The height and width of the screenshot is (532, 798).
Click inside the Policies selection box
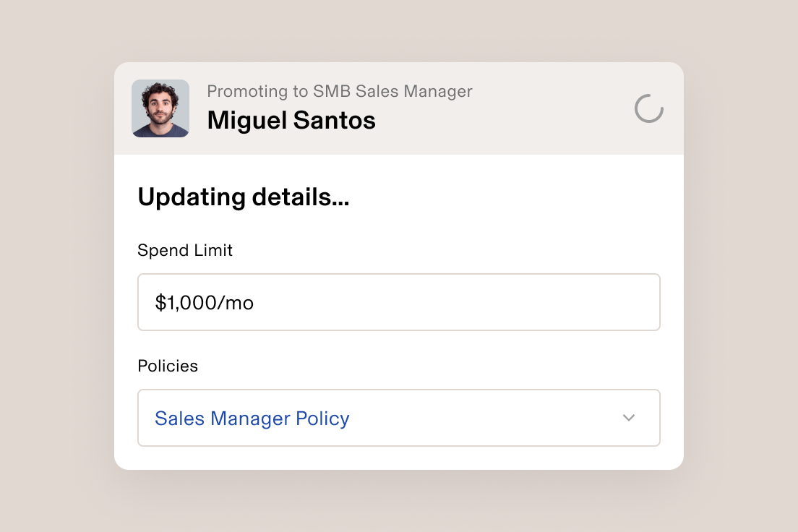[399, 418]
